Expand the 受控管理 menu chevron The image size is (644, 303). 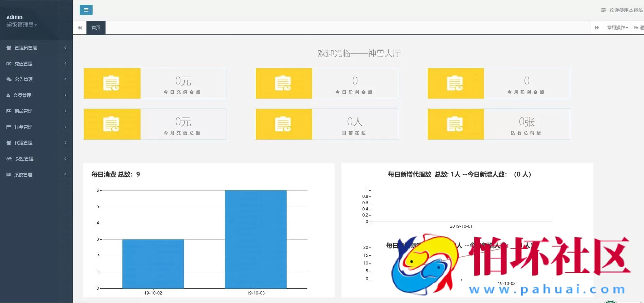pos(65,159)
